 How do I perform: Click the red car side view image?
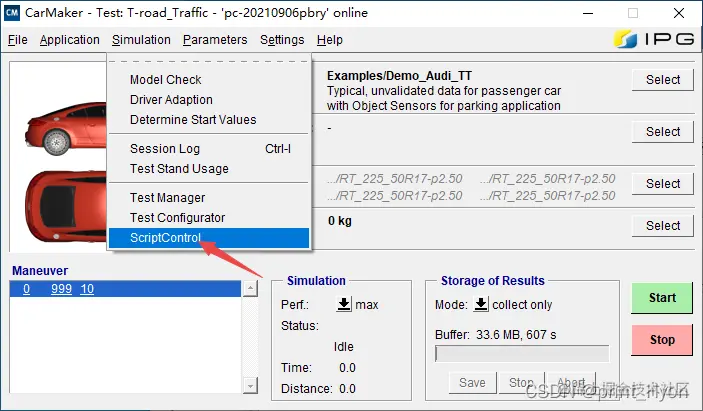[66, 128]
